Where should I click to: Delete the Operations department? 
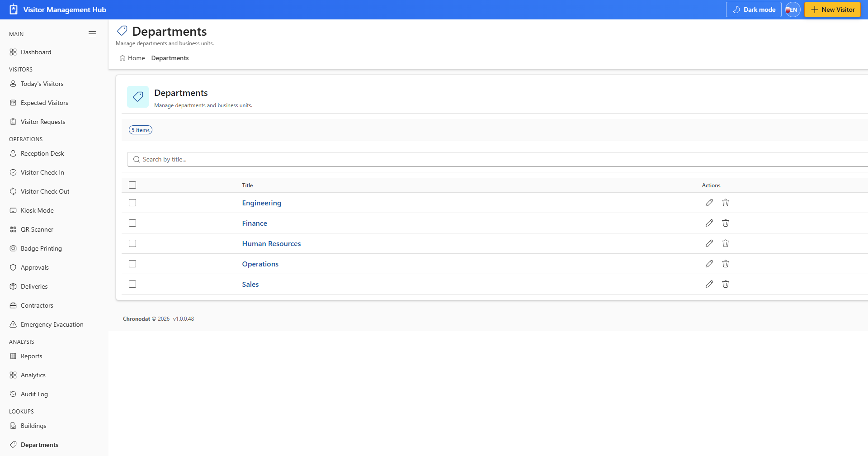726,264
